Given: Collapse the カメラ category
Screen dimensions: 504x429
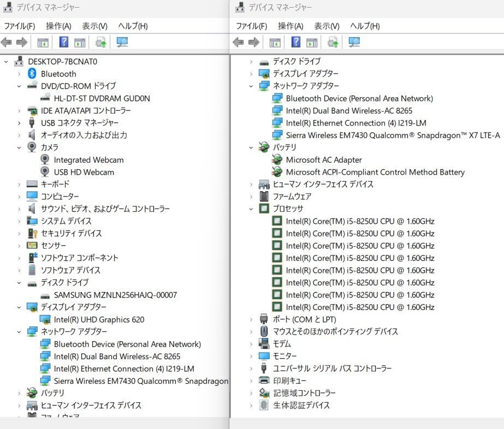Looking at the screenshot, I should pyautogui.click(x=19, y=147).
